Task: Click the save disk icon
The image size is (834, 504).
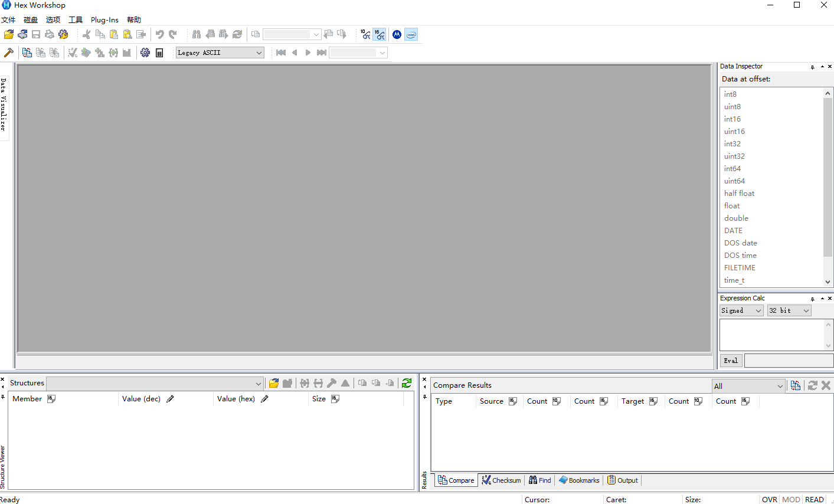Action: 36,35
